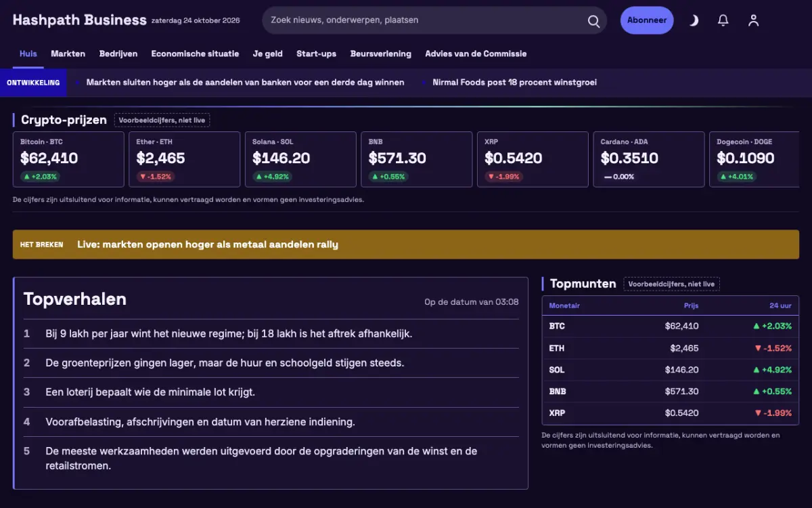Open headline about banks' shares winning
The width and height of the screenshot is (812, 508).
point(246,83)
